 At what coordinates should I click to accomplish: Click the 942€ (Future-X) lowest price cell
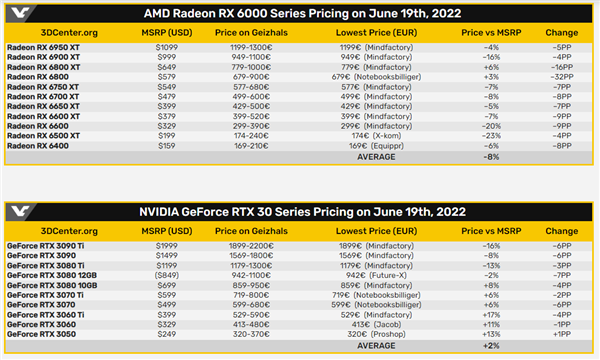point(376,275)
